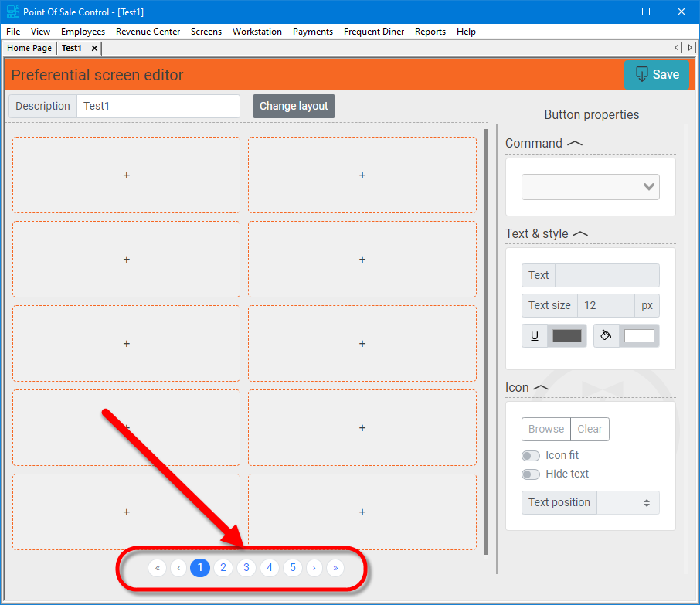Save the preferential screen
700x605 pixels.
[656, 75]
